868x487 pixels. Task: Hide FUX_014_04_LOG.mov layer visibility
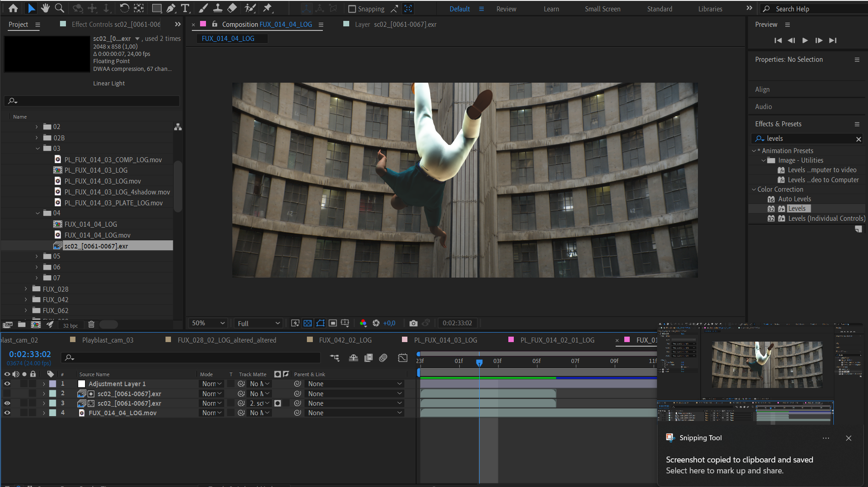coord(7,413)
